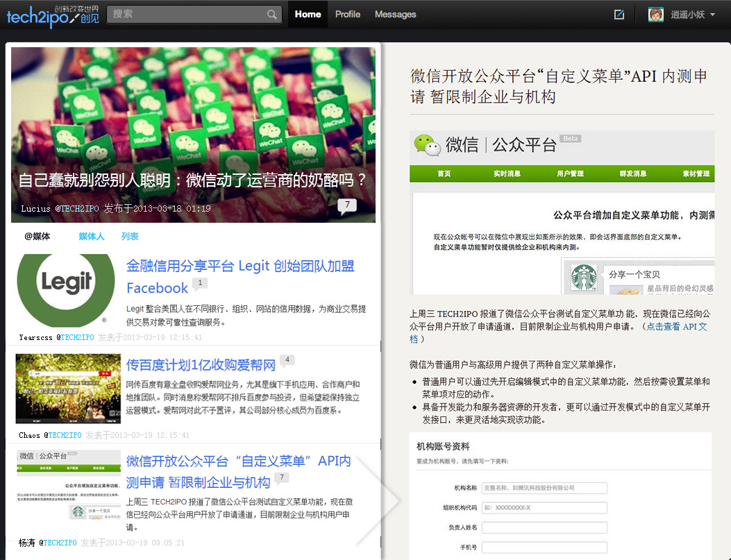The width and height of the screenshot is (731, 560).
Task: Click 首页 in the green WeChat menu
Action: [444, 173]
